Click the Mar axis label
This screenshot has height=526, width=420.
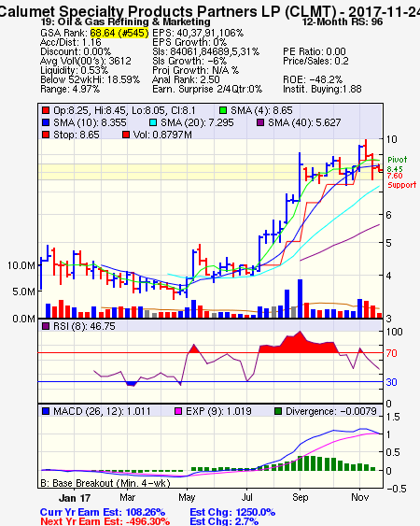[127, 497]
